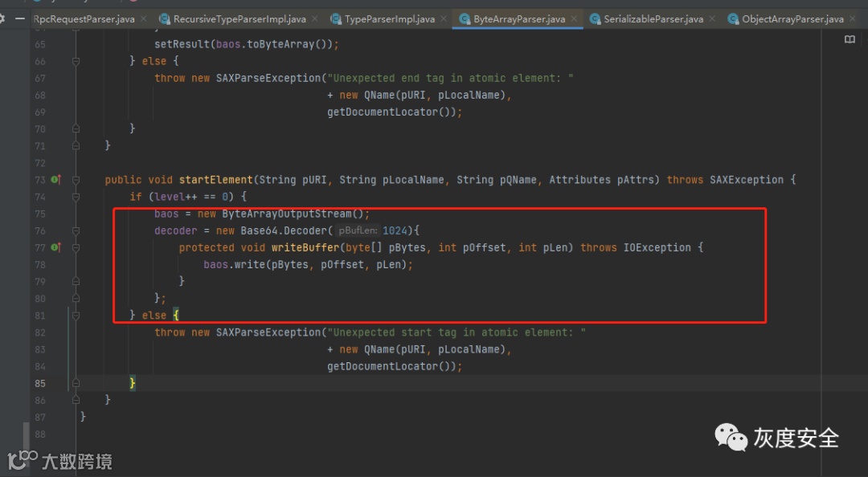Collapse the else block at line 66
Viewport: 868px width, 477px height.
pyautogui.click(x=76, y=61)
